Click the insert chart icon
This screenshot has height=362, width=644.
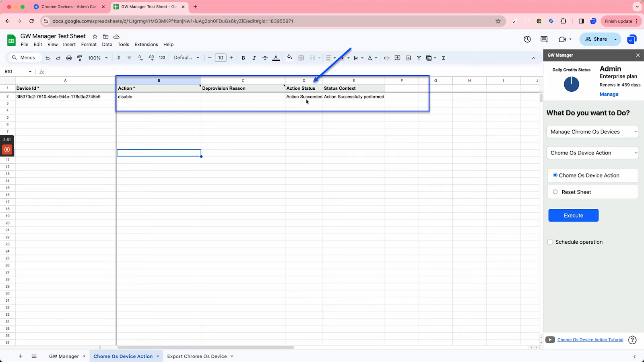pos(408,58)
